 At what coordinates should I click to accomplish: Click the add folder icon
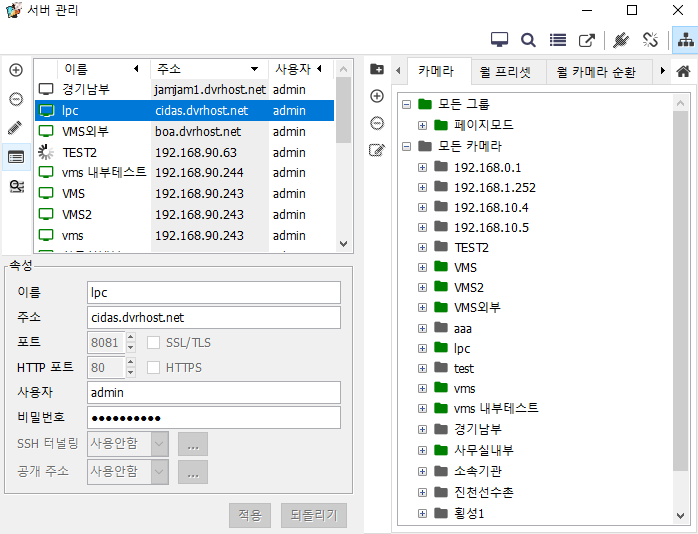point(377,69)
